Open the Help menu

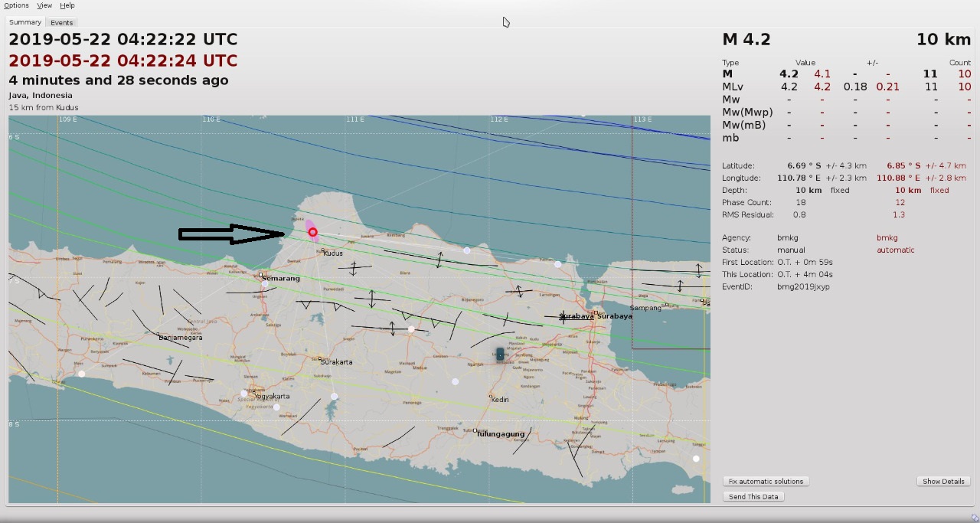click(67, 5)
